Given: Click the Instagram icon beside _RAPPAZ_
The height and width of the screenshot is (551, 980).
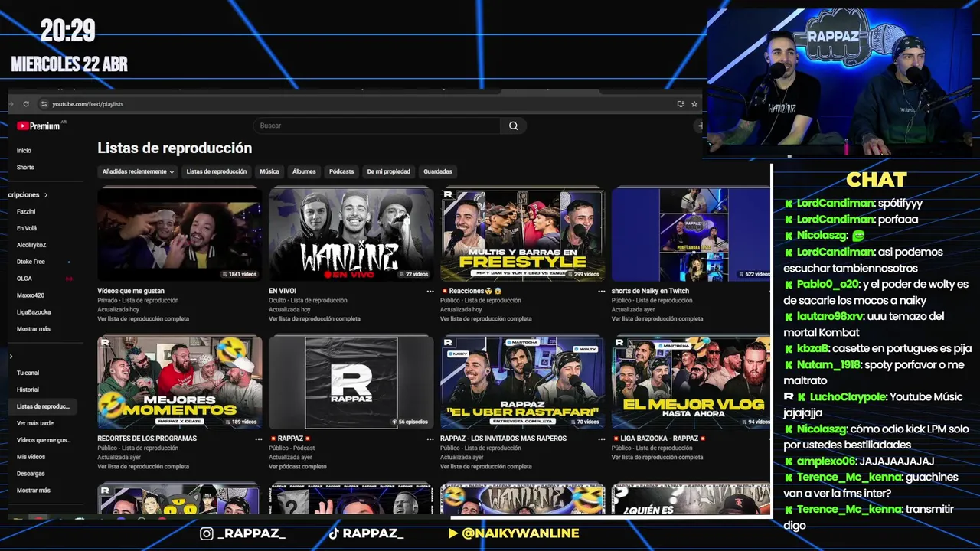Looking at the screenshot, I should point(207,533).
